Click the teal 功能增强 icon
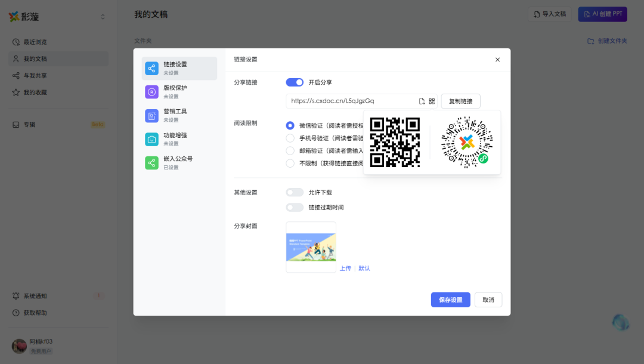 [x=151, y=139]
